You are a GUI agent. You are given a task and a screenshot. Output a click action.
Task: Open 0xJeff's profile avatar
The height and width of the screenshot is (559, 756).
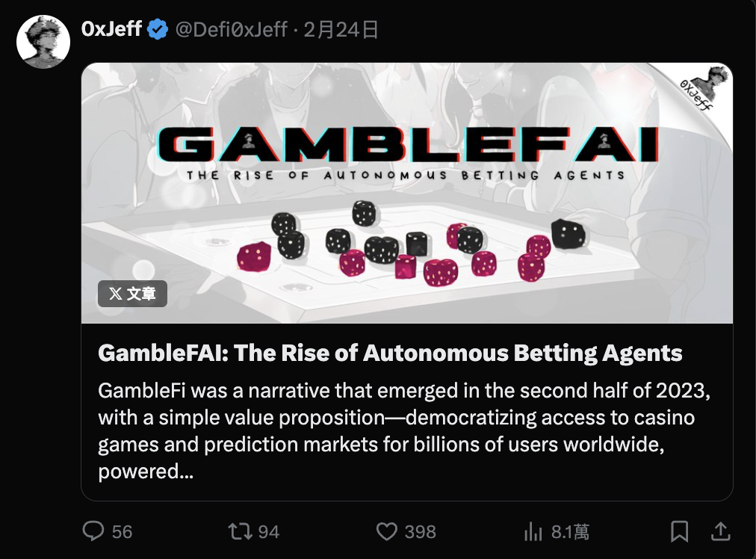(x=43, y=40)
